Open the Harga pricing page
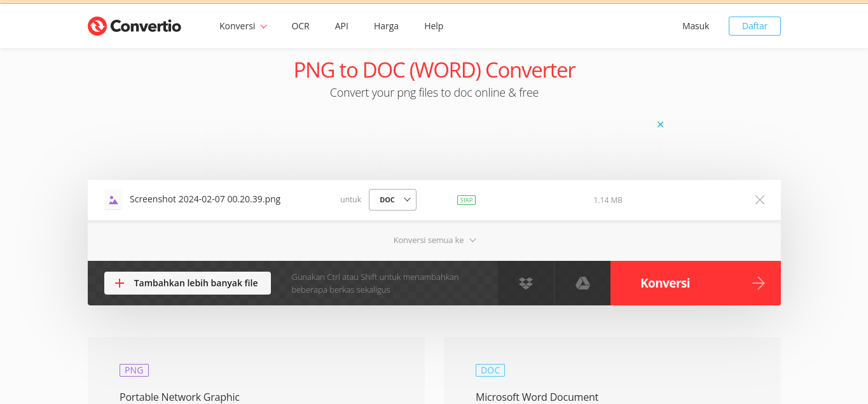This screenshot has width=868, height=404. click(386, 26)
